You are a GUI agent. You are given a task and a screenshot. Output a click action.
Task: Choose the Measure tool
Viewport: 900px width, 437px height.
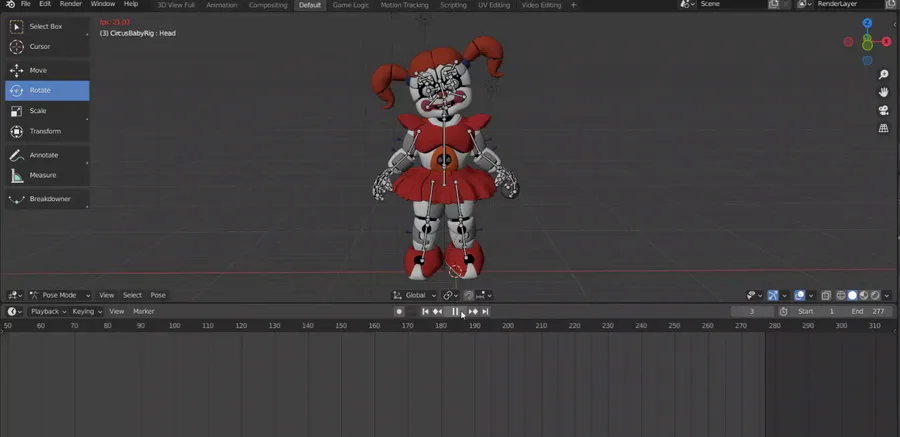click(47, 175)
